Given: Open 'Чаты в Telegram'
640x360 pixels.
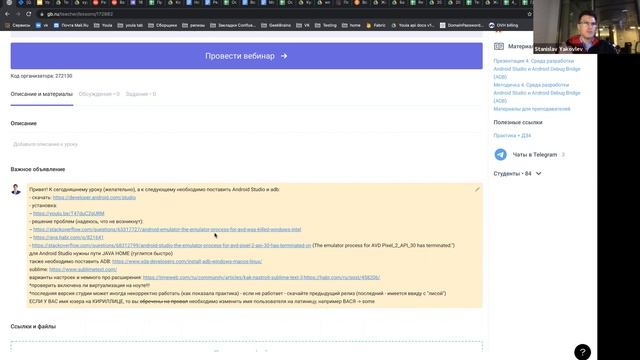Looking at the screenshot, I should coord(535,155).
